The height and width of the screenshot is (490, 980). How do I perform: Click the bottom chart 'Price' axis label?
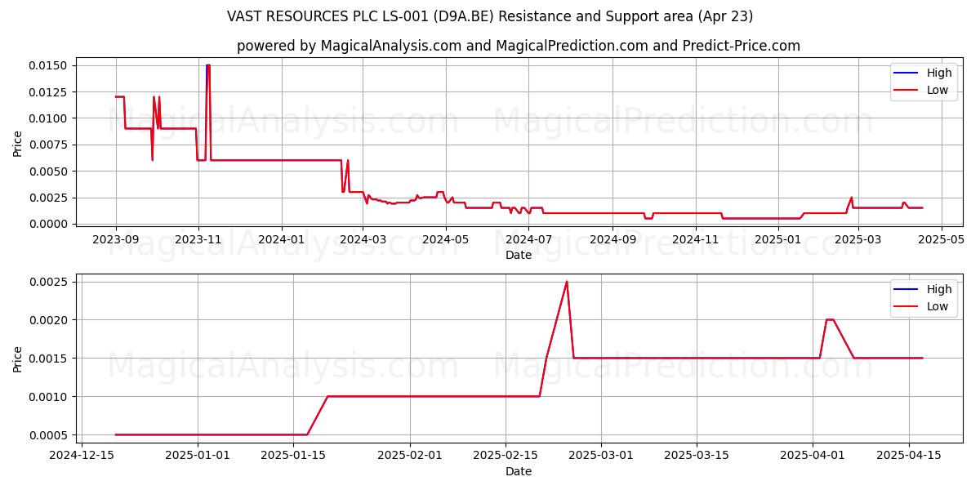tap(18, 359)
